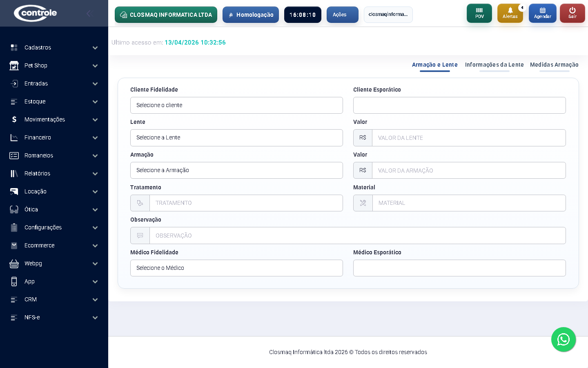The height and width of the screenshot is (368, 588).
Task: Click the Agendar calendar button
Action: (542, 13)
